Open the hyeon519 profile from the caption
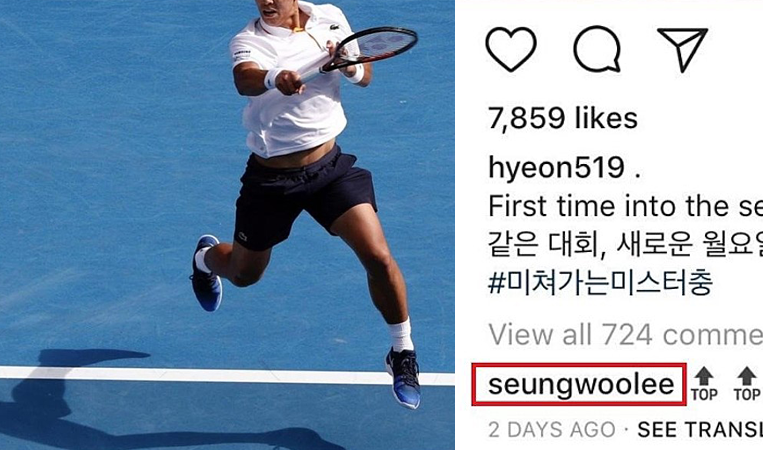 pyautogui.click(x=556, y=167)
